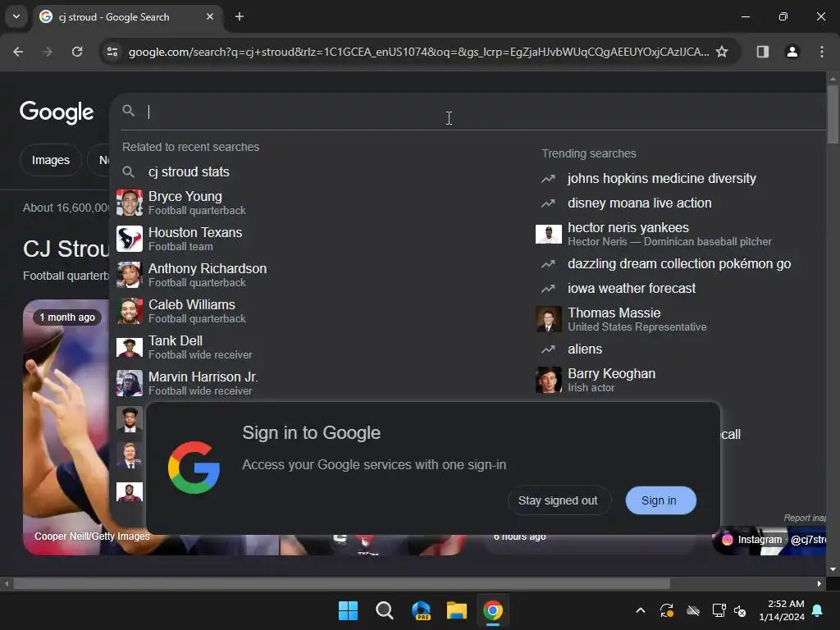This screenshot has height=630, width=840.
Task: Click the Sign in button
Action: pyautogui.click(x=659, y=500)
